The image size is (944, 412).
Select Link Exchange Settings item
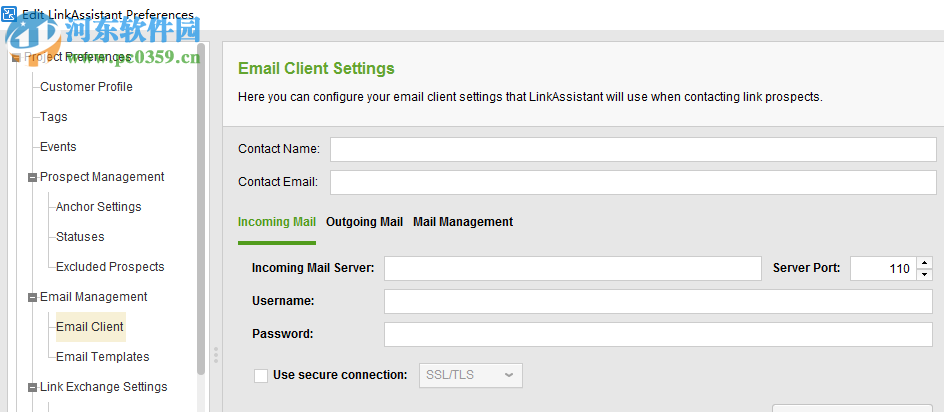[104, 387]
